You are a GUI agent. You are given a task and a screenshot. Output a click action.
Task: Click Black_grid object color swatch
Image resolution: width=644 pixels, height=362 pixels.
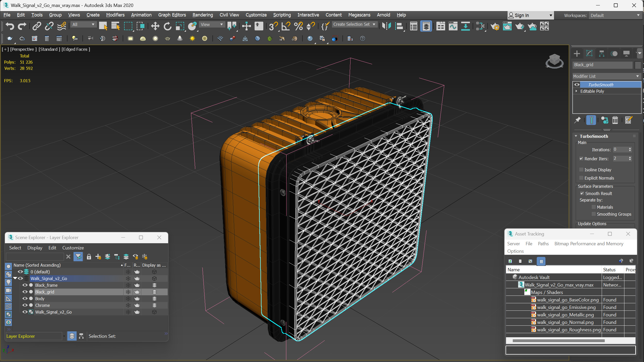pos(638,65)
